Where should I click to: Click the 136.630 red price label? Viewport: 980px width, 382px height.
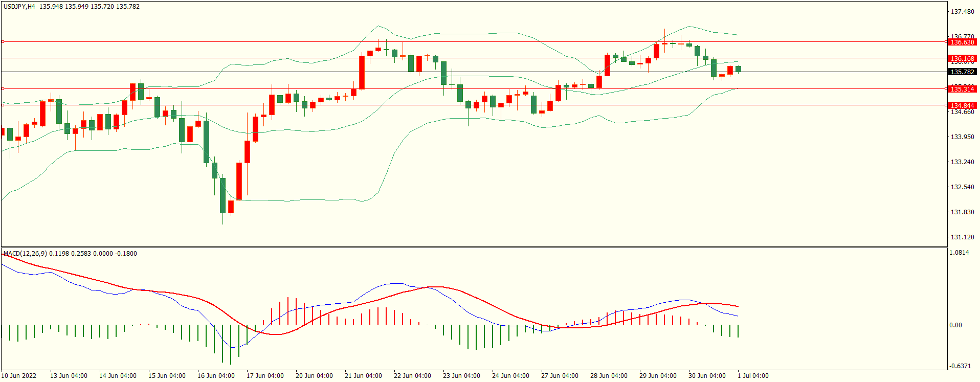pyautogui.click(x=962, y=42)
